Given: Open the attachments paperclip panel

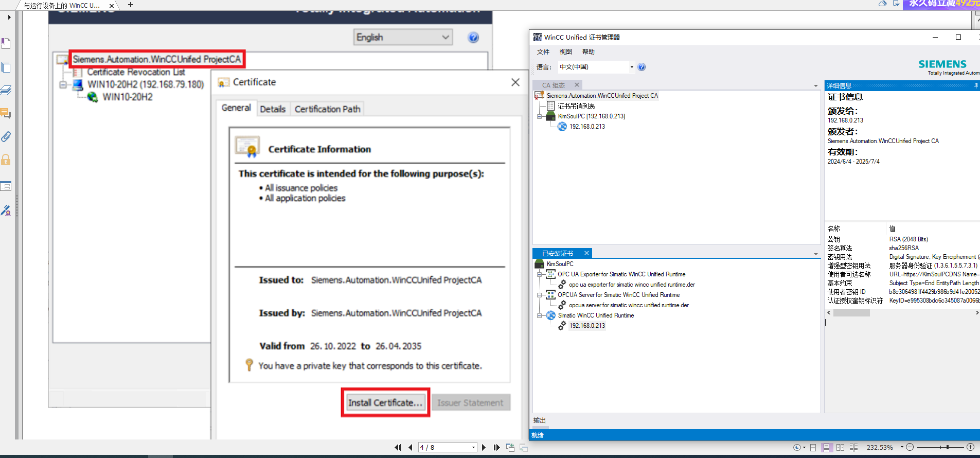Looking at the screenshot, I should [x=6, y=136].
